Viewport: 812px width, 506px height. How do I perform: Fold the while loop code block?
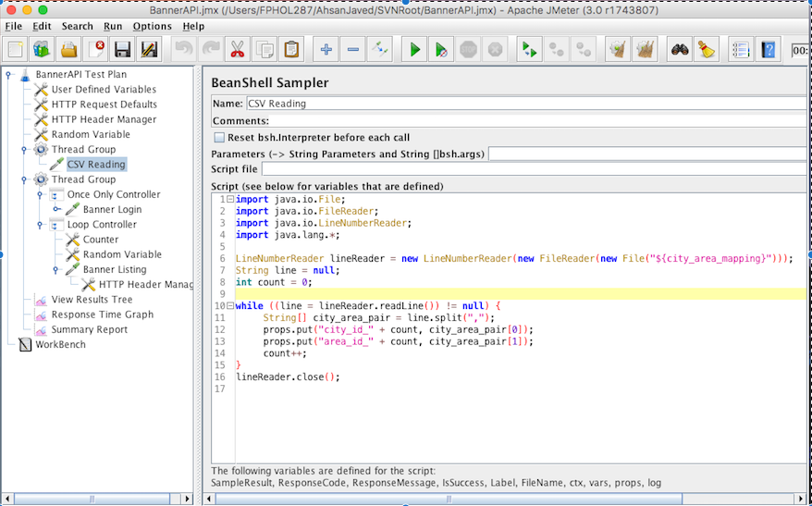click(x=230, y=305)
